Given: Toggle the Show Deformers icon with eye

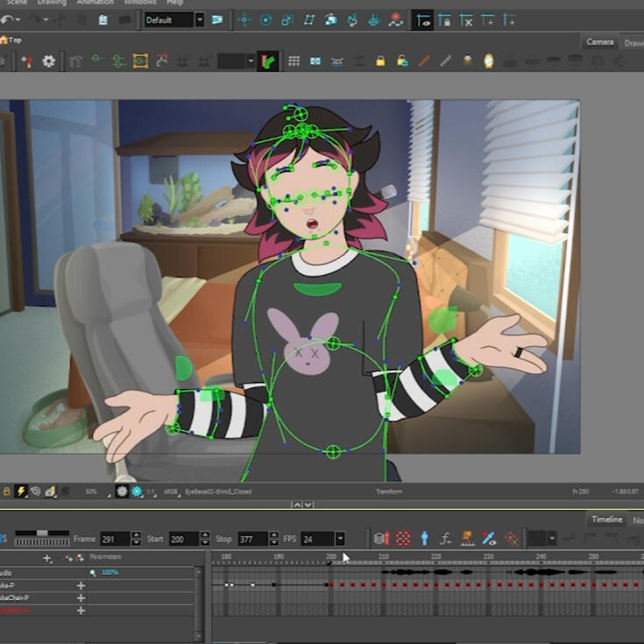Looking at the screenshot, I should [423, 19].
